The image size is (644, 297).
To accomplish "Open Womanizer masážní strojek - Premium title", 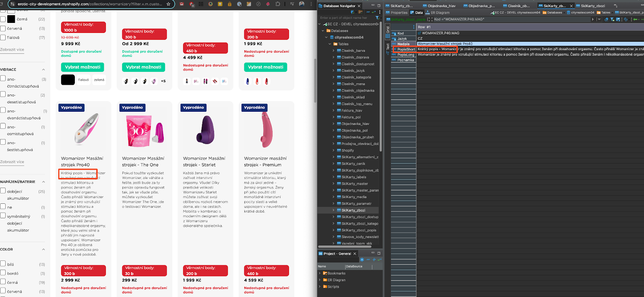I will coord(265,162).
